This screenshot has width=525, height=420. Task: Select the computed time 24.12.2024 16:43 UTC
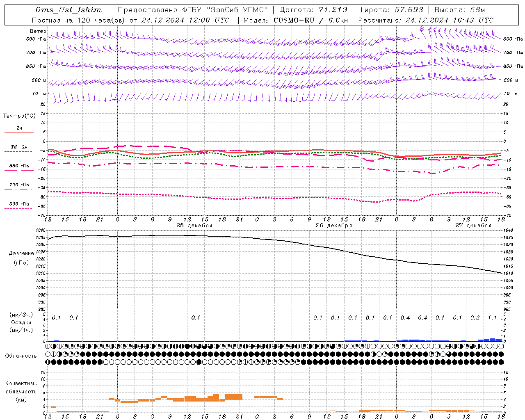(x=450, y=20)
